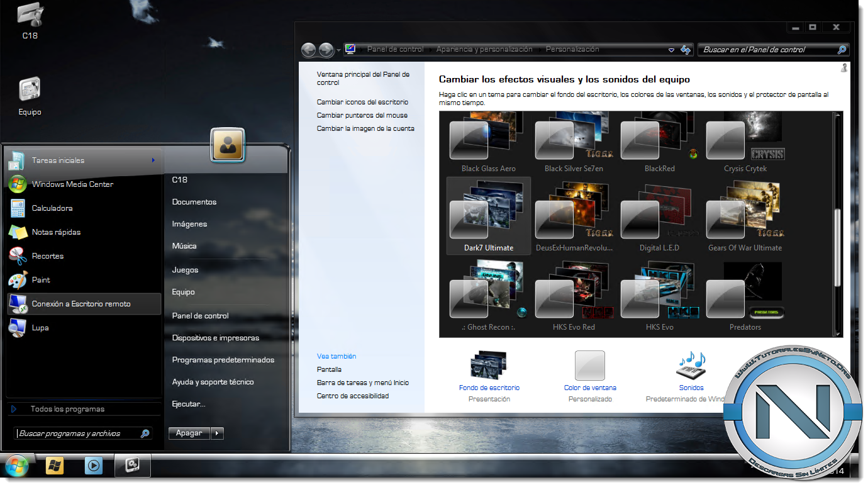Apply the HKS Evo Red theme
The height and width of the screenshot is (487, 868).
[x=574, y=296]
